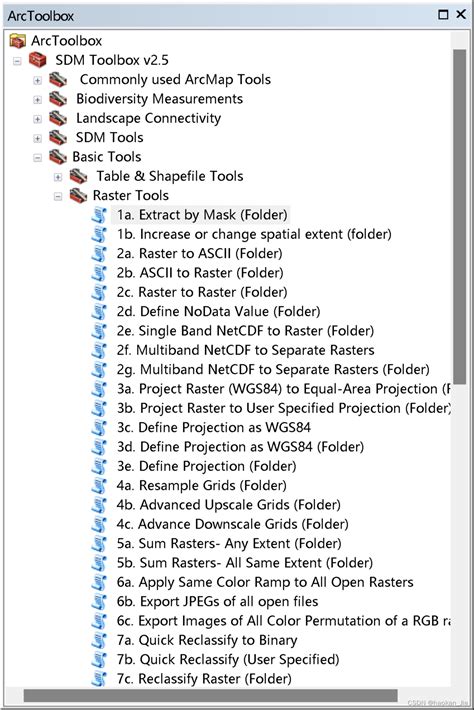This screenshot has width=474, height=710.
Task: Click the script icon next to 2a. Raster to ASCII
Action: coord(99,254)
